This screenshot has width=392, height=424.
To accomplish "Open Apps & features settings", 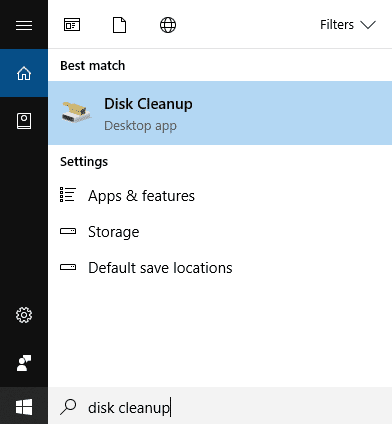I will coord(220,195).
